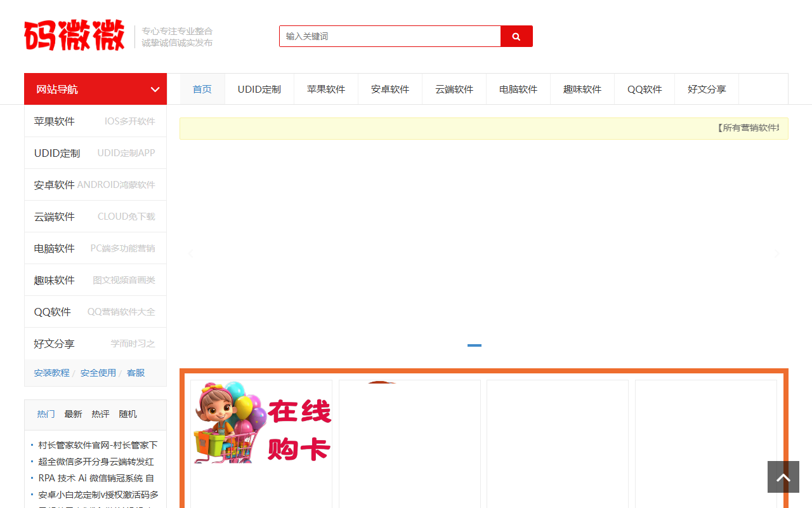
Task: Click the blue carousel slide indicator
Action: click(475, 345)
